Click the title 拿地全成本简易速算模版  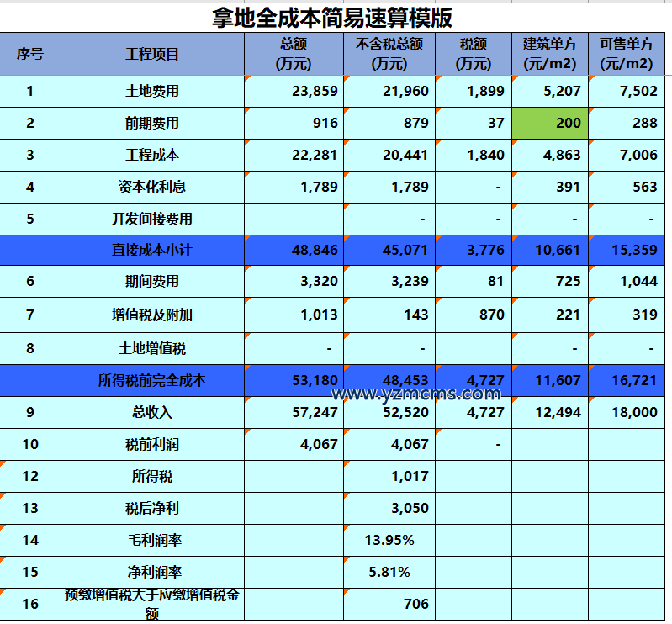coord(336,17)
